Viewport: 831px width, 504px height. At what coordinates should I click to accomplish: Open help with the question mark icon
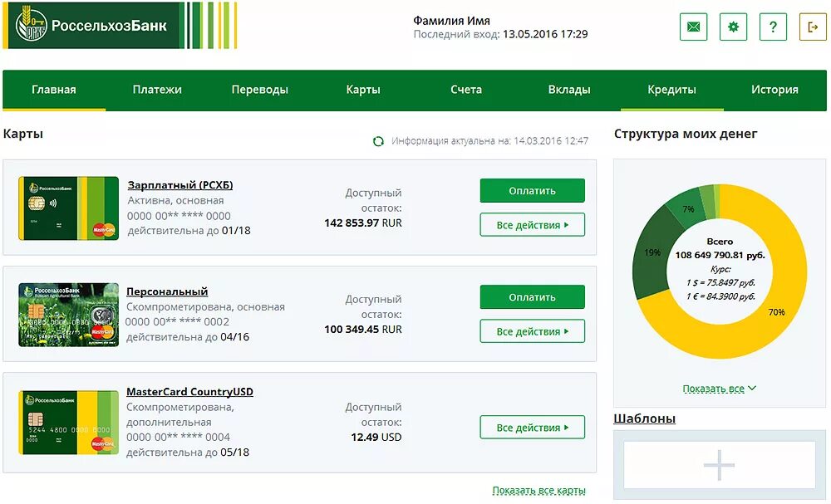[x=773, y=27]
